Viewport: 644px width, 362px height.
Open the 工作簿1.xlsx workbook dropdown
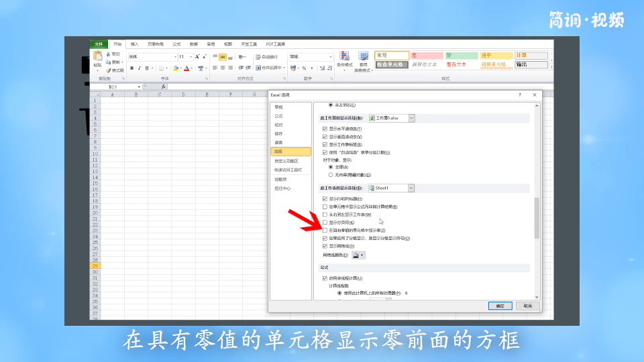[x=411, y=118]
